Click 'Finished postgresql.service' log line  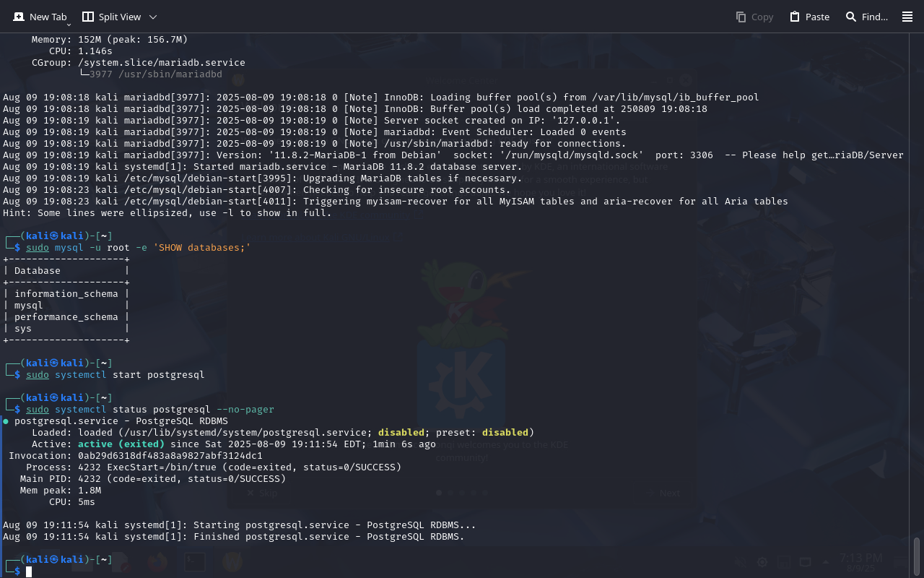coord(234,537)
